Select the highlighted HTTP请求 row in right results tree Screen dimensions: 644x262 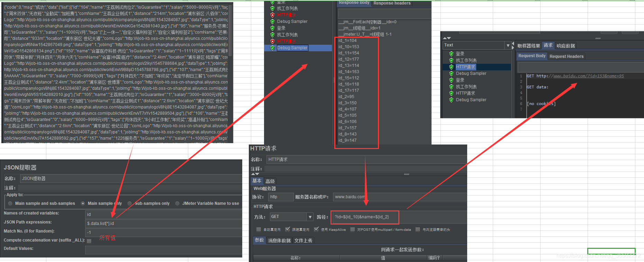point(476,67)
